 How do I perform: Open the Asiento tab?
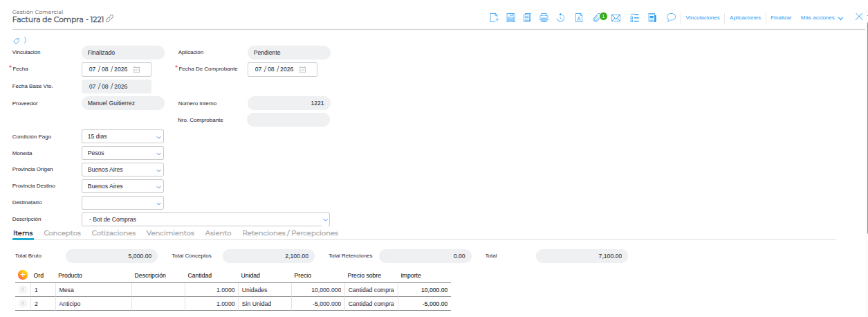[x=219, y=233]
